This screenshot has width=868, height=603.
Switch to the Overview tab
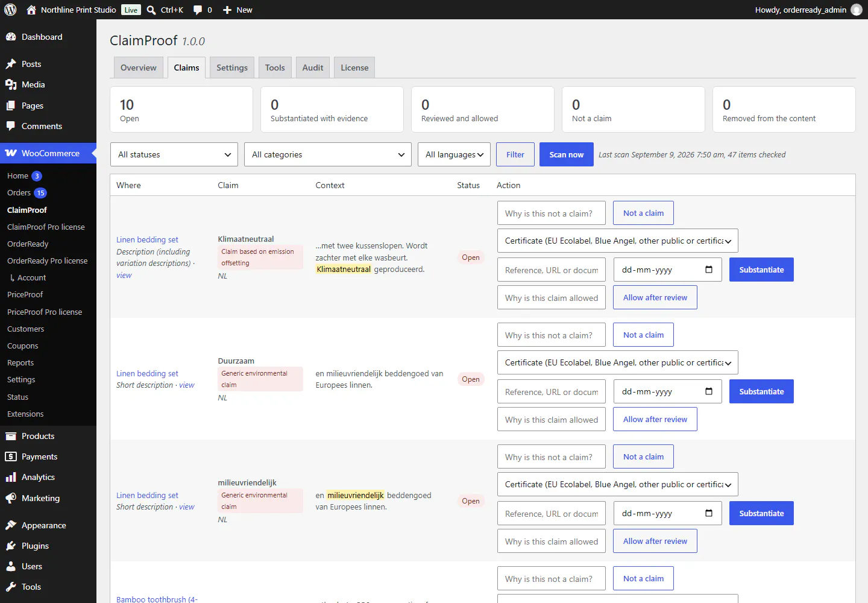pos(138,68)
